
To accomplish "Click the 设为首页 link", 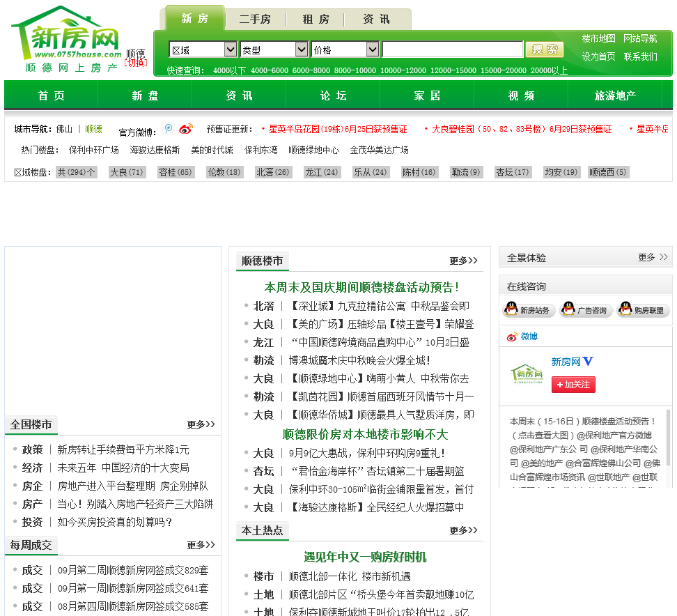I will pos(598,56).
